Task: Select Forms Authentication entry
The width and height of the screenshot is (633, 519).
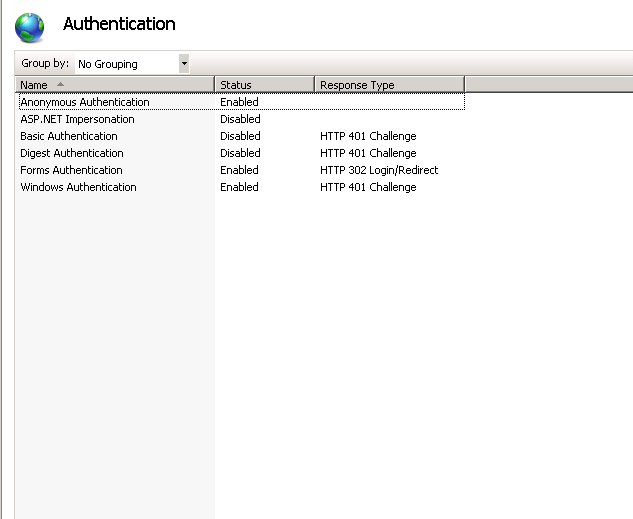Action: point(71,170)
